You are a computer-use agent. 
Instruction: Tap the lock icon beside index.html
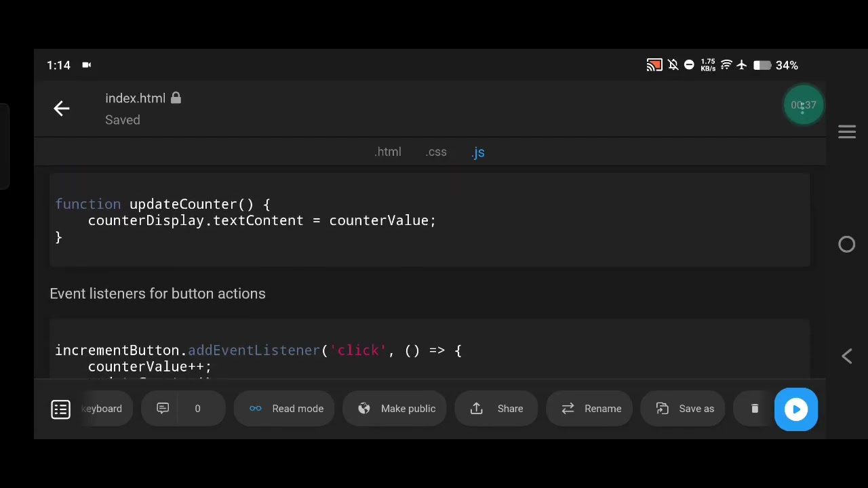pos(176,98)
